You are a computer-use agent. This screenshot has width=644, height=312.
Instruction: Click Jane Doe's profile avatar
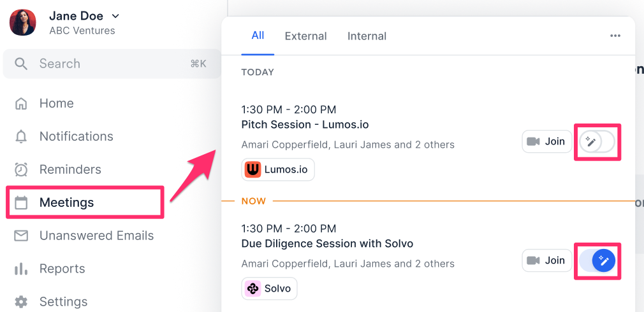click(22, 22)
